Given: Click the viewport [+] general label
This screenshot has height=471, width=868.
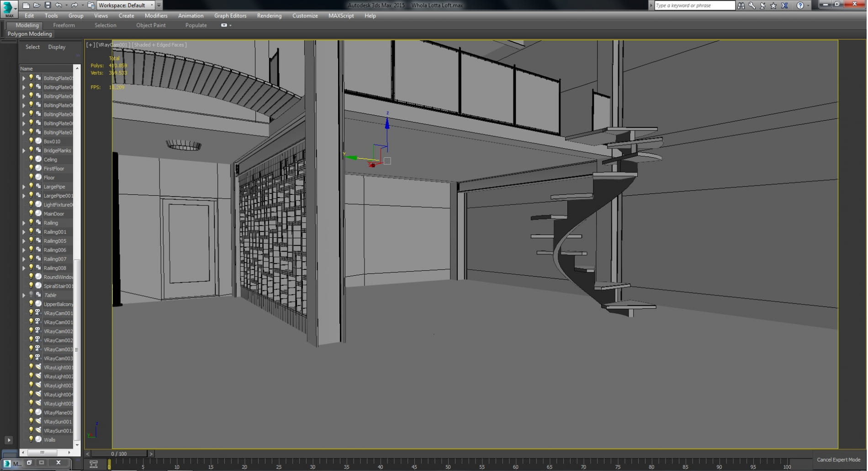Looking at the screenshot, I should (x=90, y=45).
